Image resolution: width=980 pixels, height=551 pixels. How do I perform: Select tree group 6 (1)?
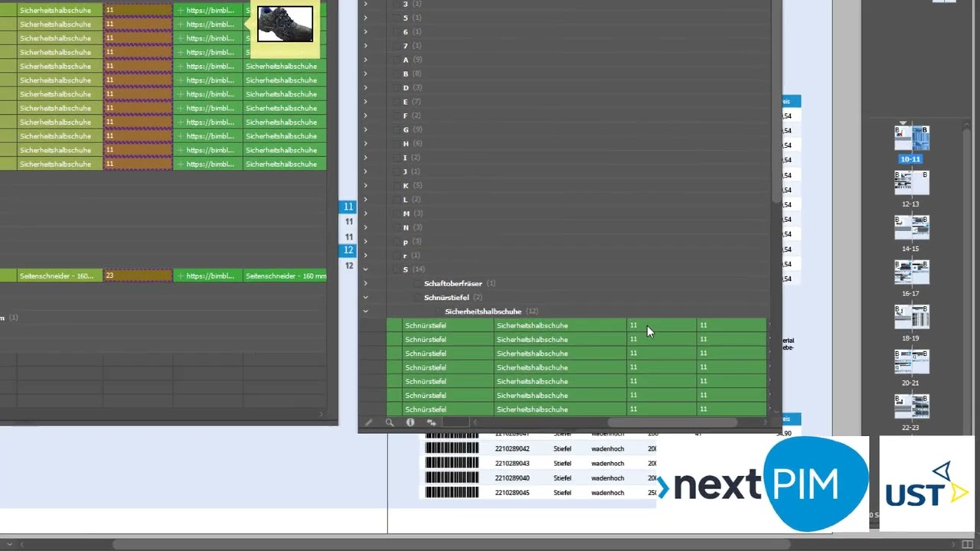pyautogui.click(x=411, y=31)
